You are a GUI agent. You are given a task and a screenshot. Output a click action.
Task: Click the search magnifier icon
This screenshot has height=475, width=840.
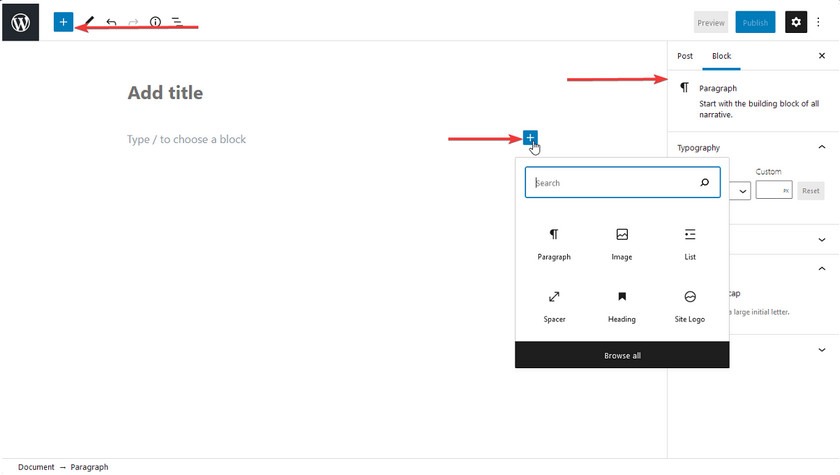click(704, 183)
